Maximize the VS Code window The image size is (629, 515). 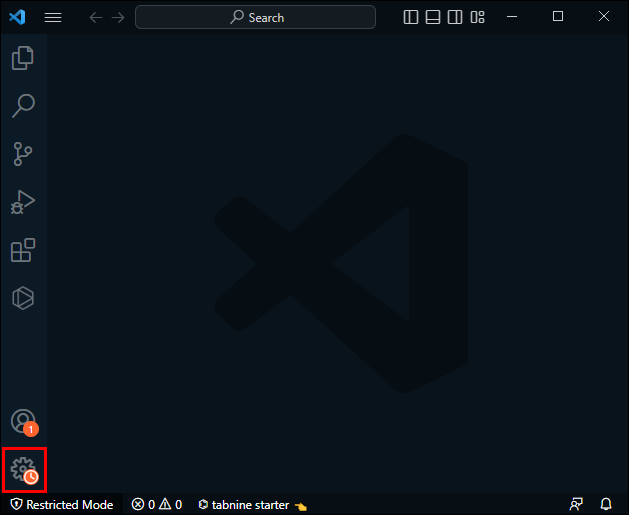click(558, 16)
